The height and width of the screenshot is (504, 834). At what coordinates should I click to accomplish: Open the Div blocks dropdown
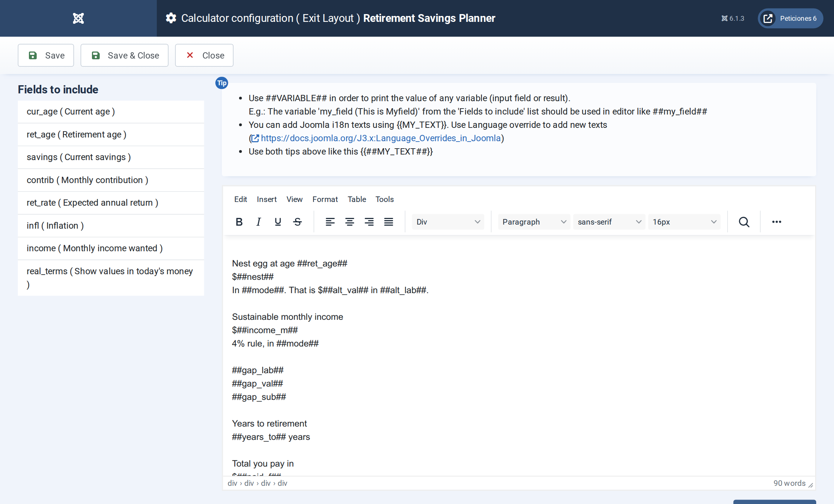pyautogui.click(x=448, y=222)
